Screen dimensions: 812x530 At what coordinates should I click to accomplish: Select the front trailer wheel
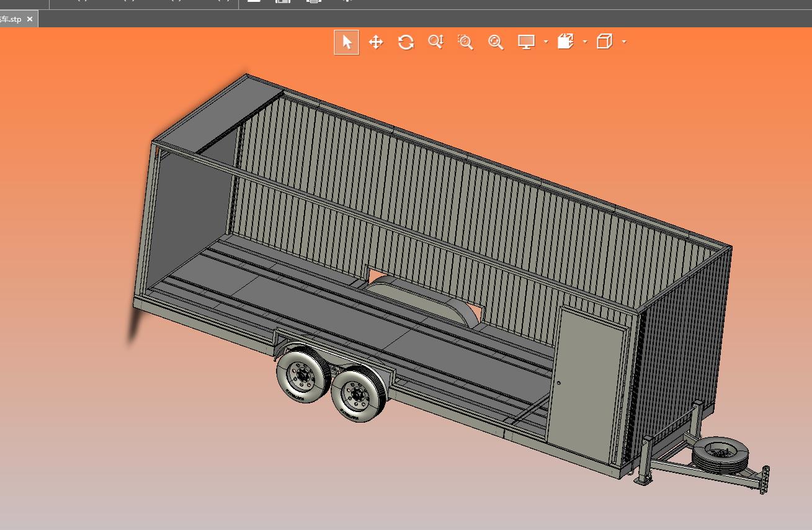coord(359,393)
